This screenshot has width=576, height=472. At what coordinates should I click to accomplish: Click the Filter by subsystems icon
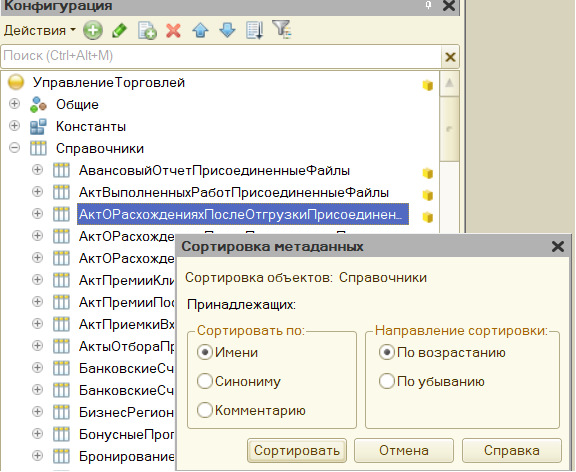[282, 30]
